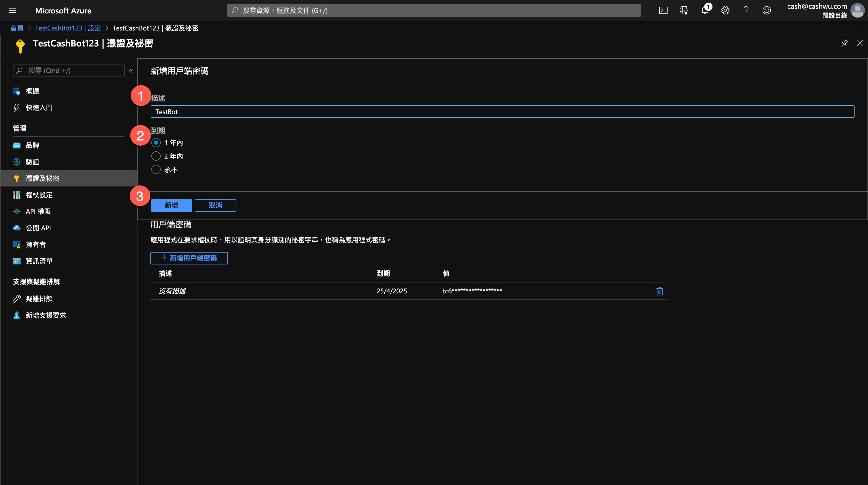This screenshot has height=485, width=868.
Task: Click the 首頁 breadcrumb link
Action: (x=17, y=28)
